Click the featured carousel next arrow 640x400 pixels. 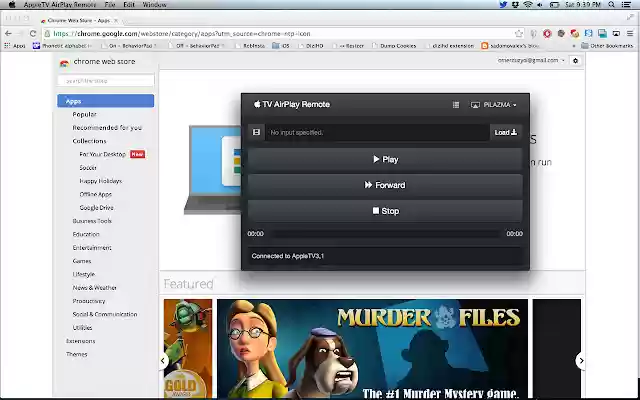581,361
